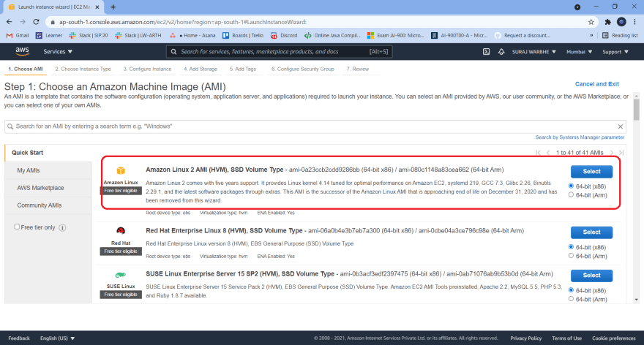The image size is (644, 345).
Task: Switch to Configure Security Group step tab
Action: pyautogui.click(x=303, y=69)
